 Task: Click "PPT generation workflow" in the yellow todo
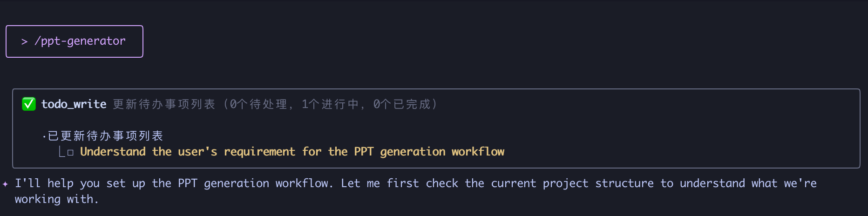point(429,152)
